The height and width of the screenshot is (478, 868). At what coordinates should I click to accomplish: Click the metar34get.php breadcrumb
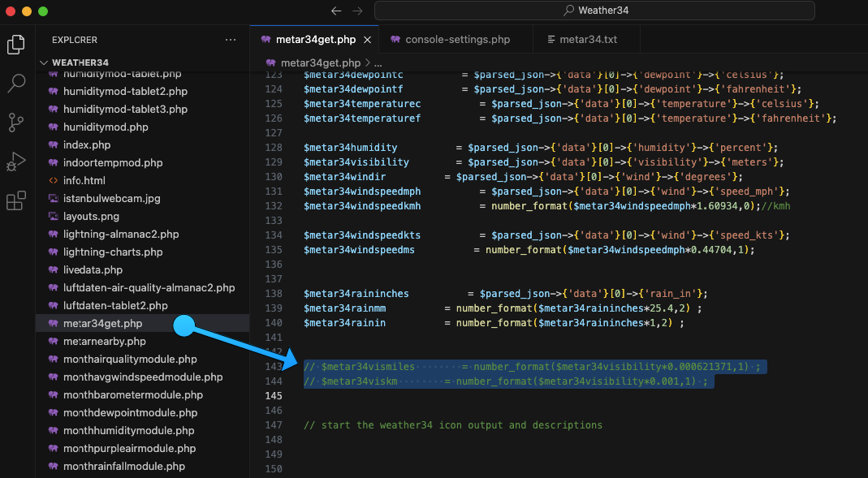click(321, 63)
